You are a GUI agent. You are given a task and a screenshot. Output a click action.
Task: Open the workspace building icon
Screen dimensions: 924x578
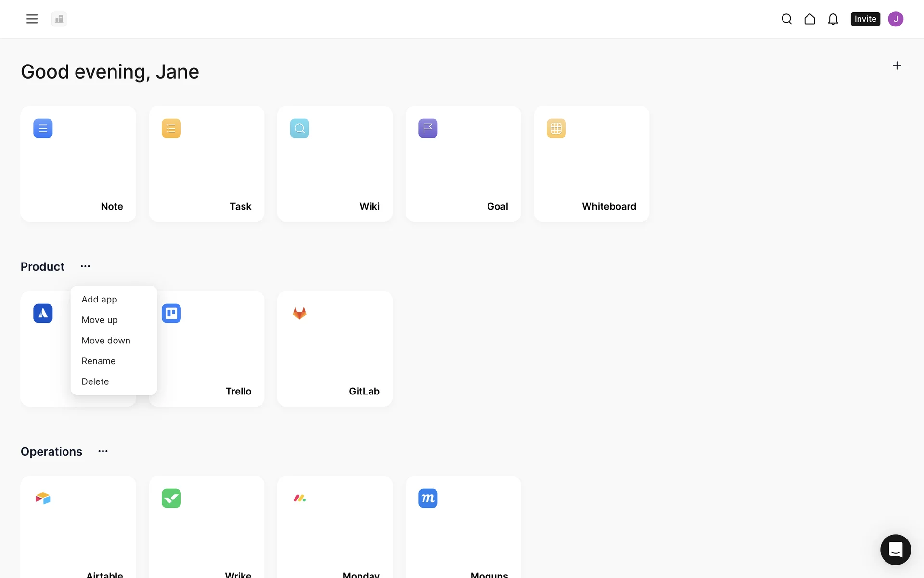point(59,19)
